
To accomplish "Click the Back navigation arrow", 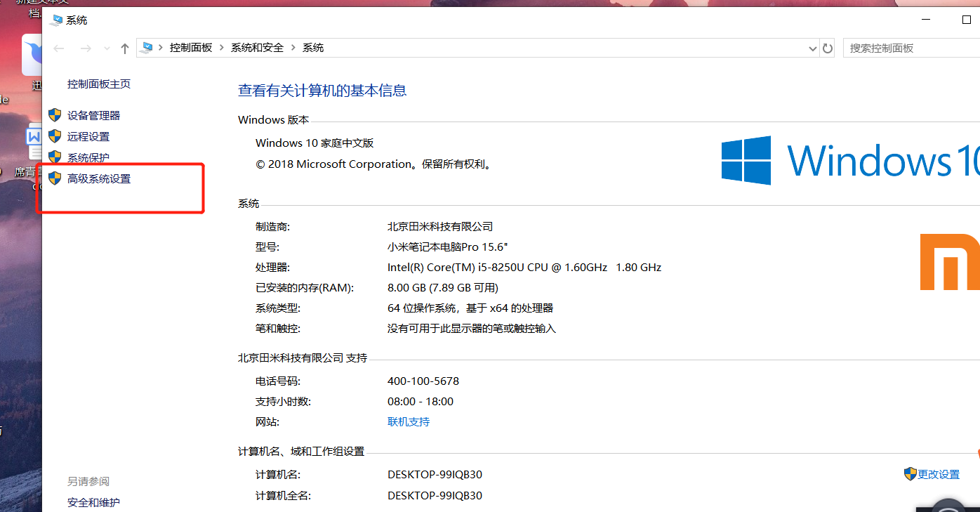I will [x=59, y=48].
